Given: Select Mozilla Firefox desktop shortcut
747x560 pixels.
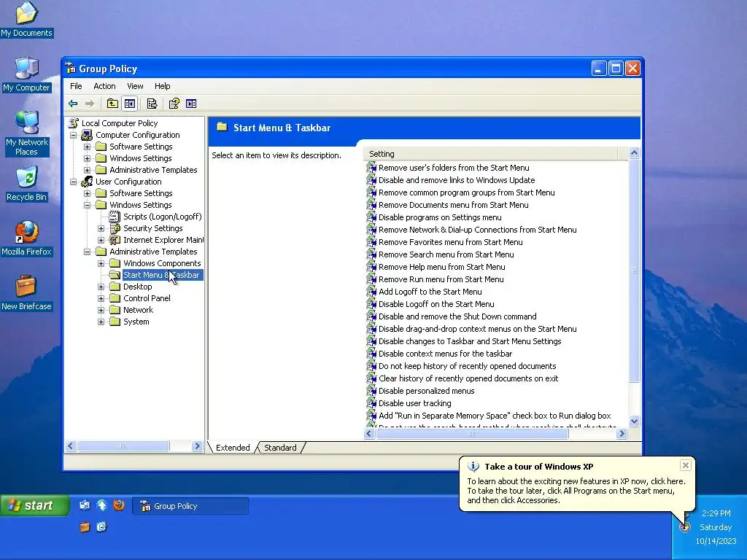Looking at the screenshot, I should [x=27, y=238].
